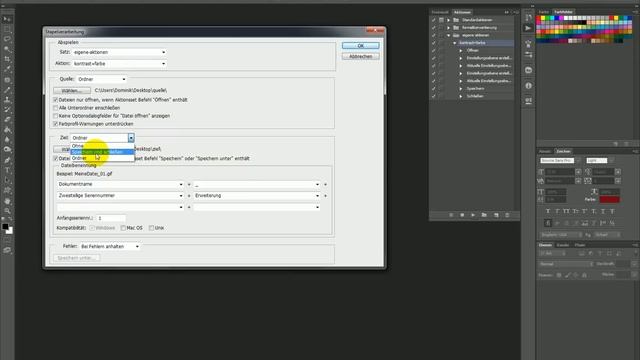Open the Fehler dropdown 'Bei Fehlern anhalten'
Screen dimensions: 640x360
tap(110, 247)
